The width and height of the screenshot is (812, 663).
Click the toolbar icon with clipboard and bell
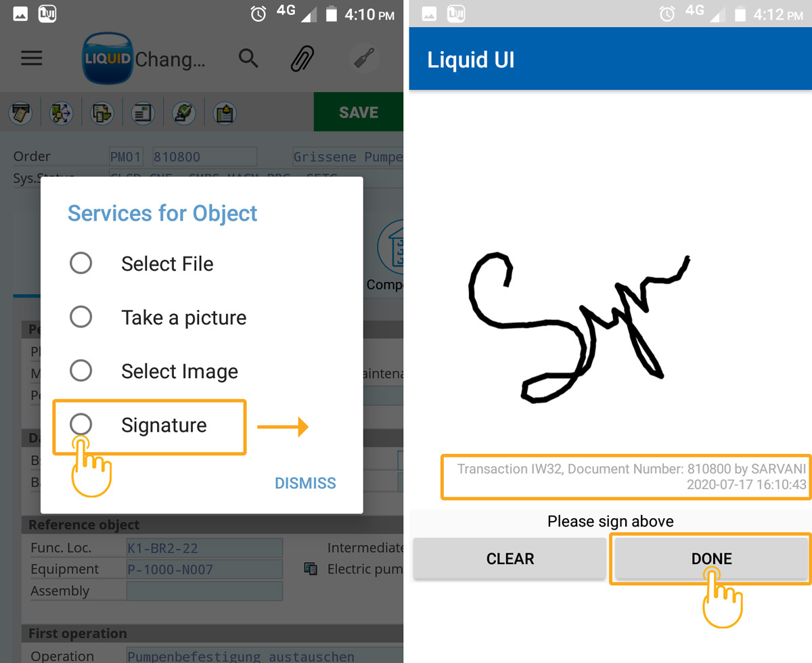[x=224, y=113]
